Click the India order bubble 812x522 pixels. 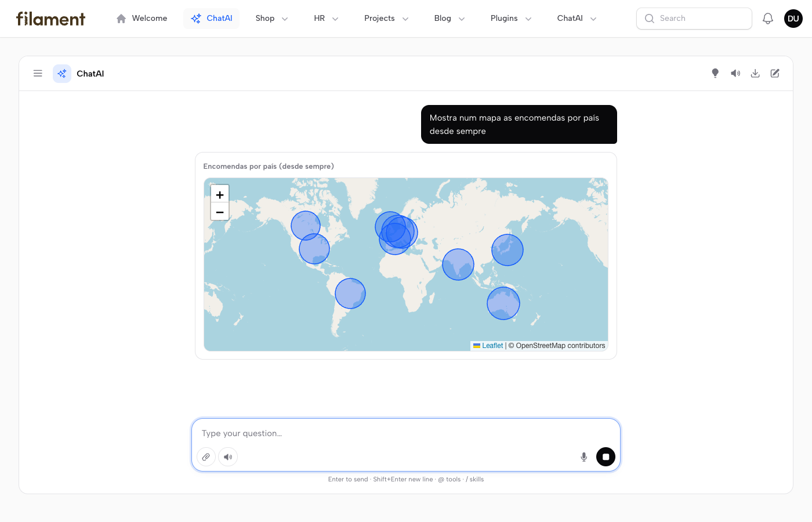(458, 264)
